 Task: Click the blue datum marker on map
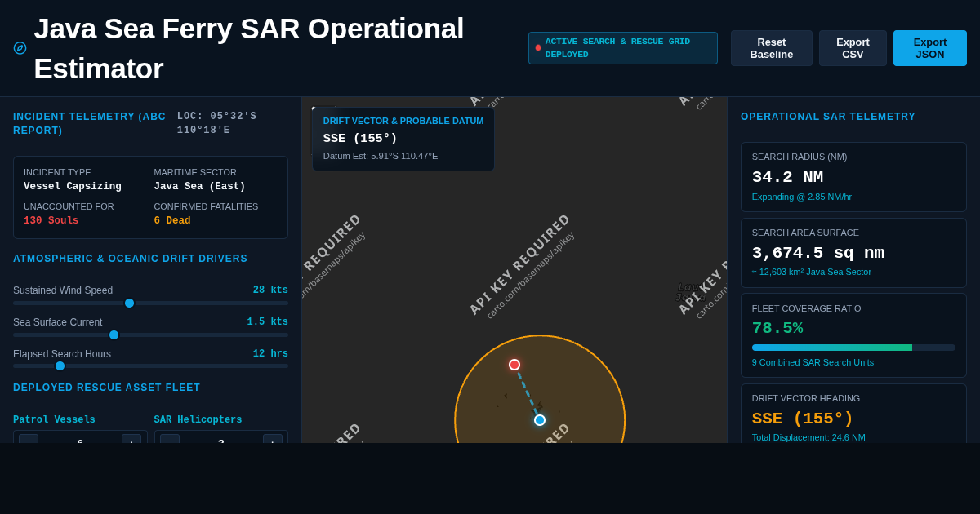pyautogui.click(x=540, y=420)
